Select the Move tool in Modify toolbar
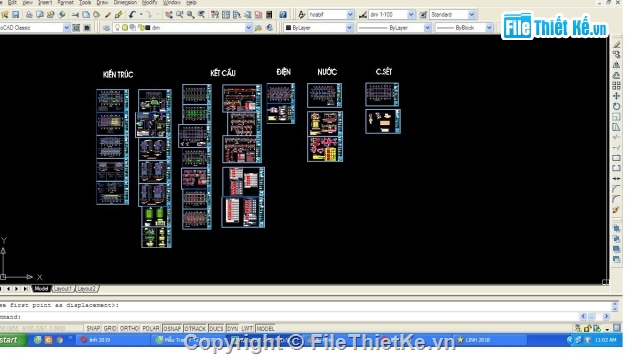 (616, 96)
